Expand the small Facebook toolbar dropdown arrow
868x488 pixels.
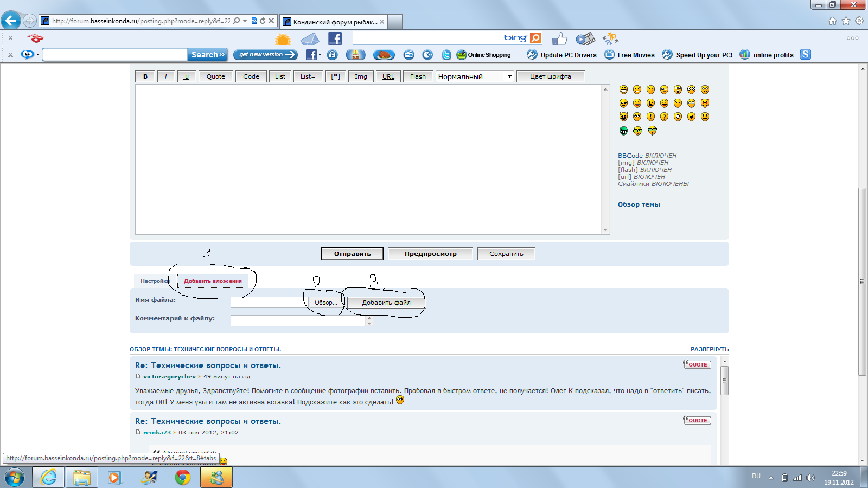(320, 55)
